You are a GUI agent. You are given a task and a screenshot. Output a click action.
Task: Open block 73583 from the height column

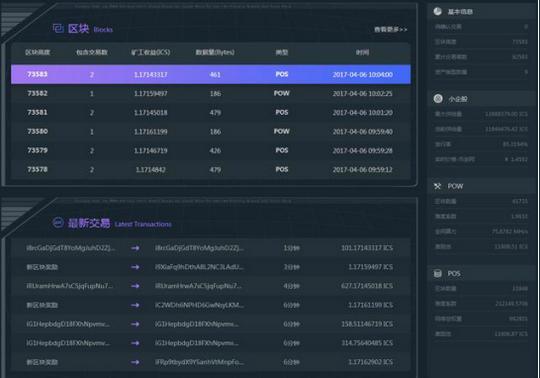[x=37, y=74]
